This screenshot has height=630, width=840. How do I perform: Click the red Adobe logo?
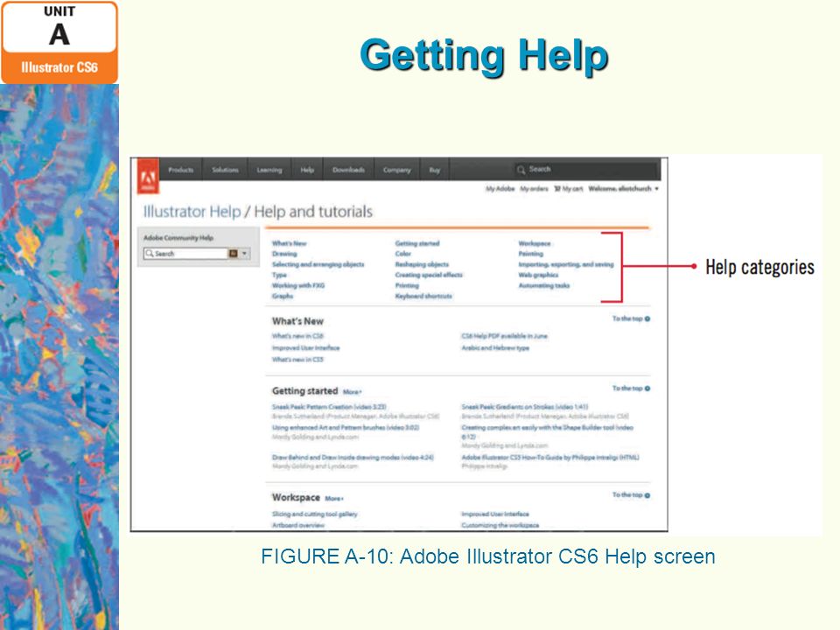(148, 175)
